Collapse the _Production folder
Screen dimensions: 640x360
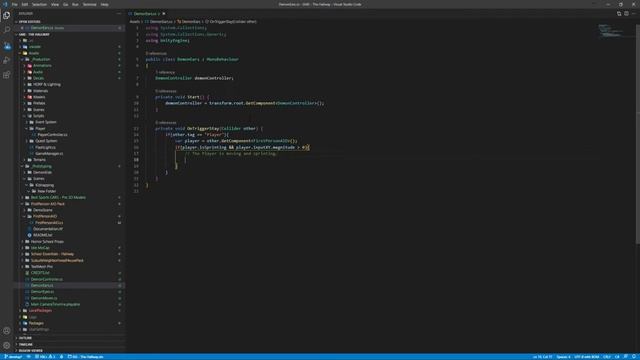coord(41,59)
